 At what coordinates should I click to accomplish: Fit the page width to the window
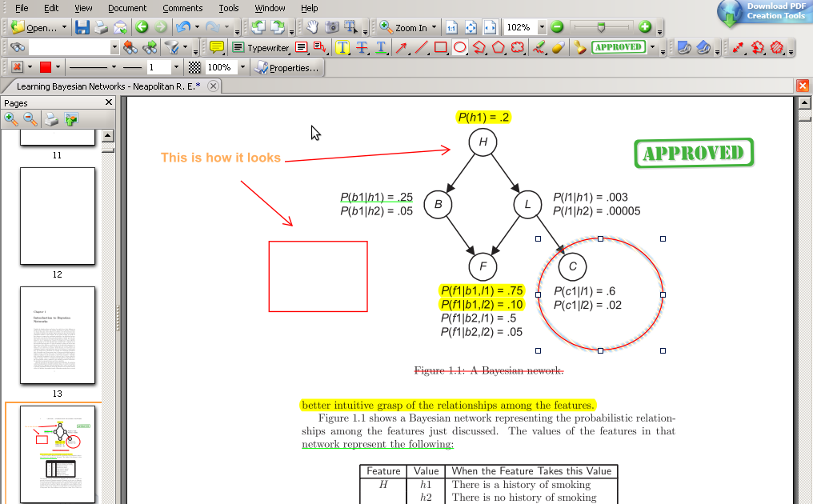click(x=490, y=27)
